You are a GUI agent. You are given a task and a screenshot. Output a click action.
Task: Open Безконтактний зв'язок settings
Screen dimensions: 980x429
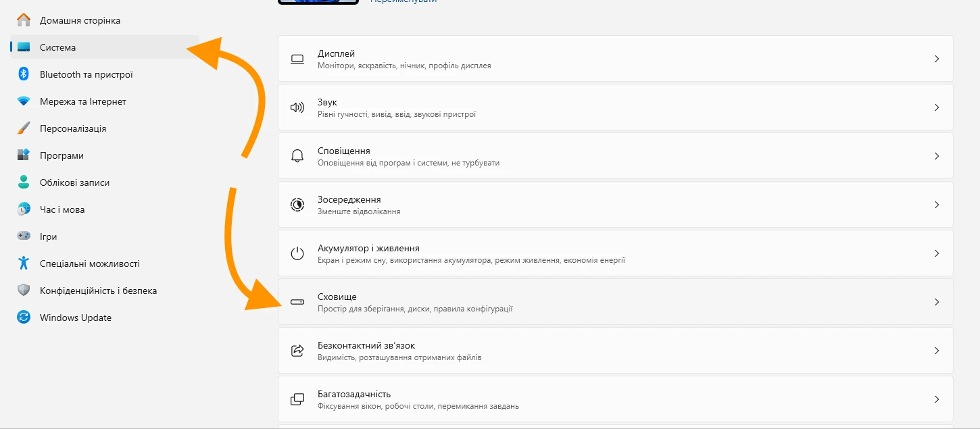pyautogui.click(x=616, y=351)
